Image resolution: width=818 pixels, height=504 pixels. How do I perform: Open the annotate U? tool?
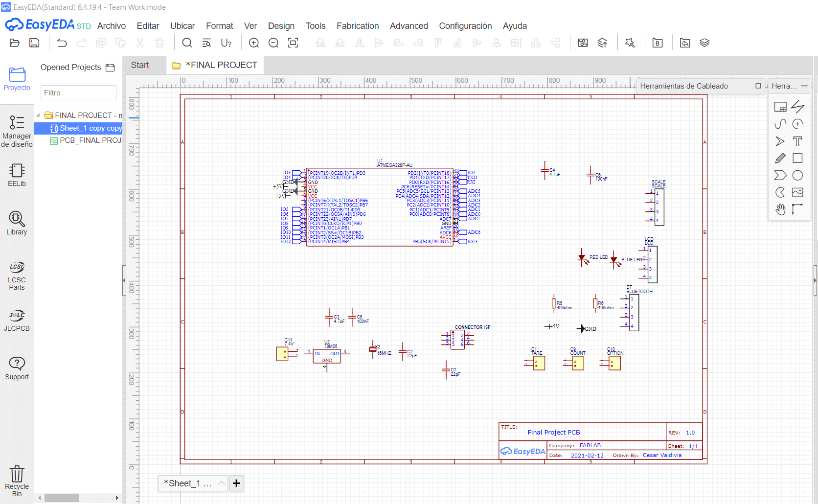pyautogui.click(x=226, y=43)
